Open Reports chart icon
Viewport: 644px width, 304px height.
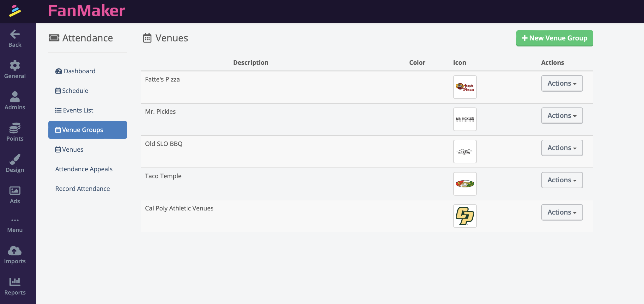click(x=15, y=282)
